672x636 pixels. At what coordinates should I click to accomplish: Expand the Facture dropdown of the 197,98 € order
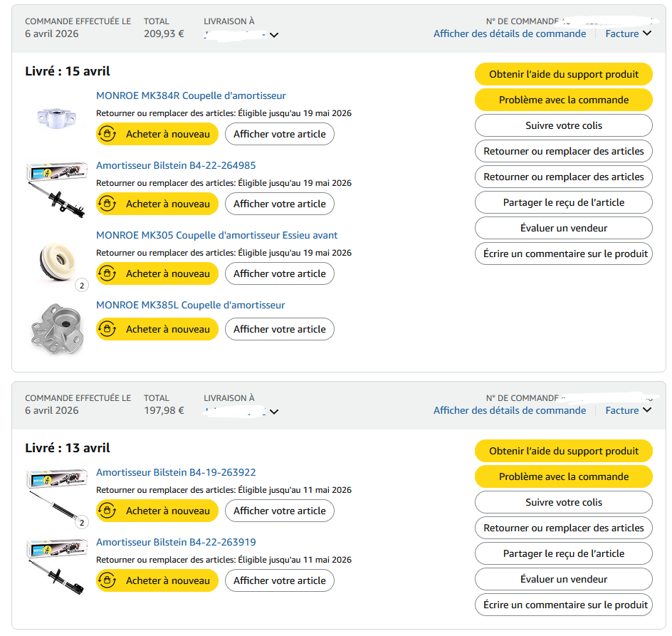tap(629, 410)
